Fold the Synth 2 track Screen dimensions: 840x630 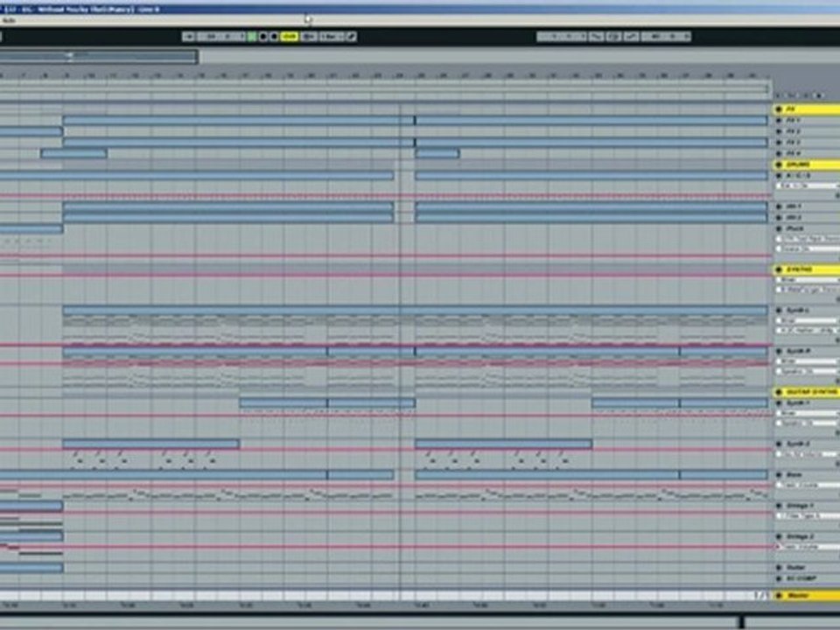coord(779,444)
